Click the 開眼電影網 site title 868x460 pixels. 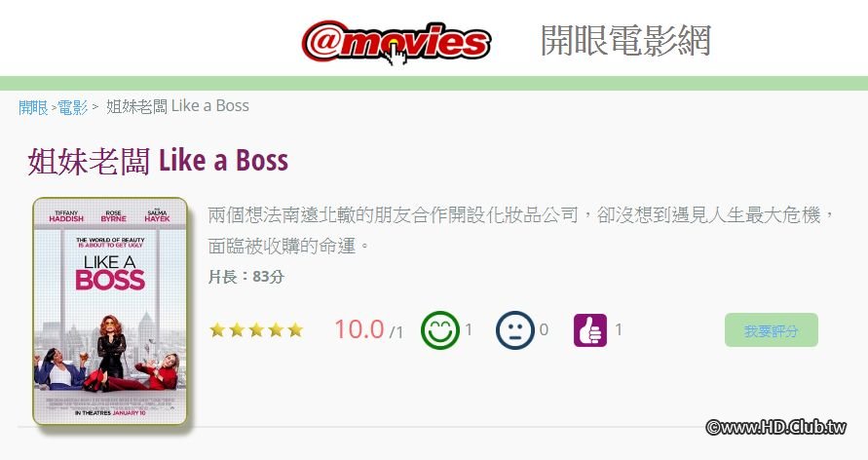click(x=625, y=41)
